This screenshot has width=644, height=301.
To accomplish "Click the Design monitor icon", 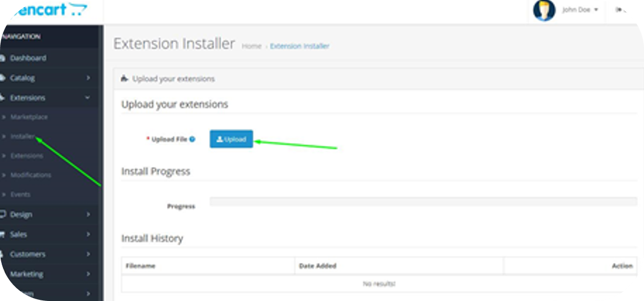I will click(x=4, y=214).
